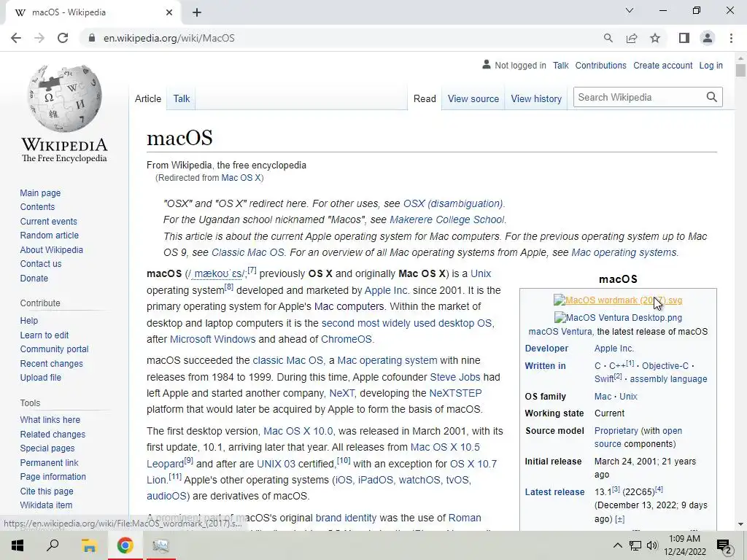The image size is (747, 560).
Task: Open the tab search chevron
Action: point(630,10)
